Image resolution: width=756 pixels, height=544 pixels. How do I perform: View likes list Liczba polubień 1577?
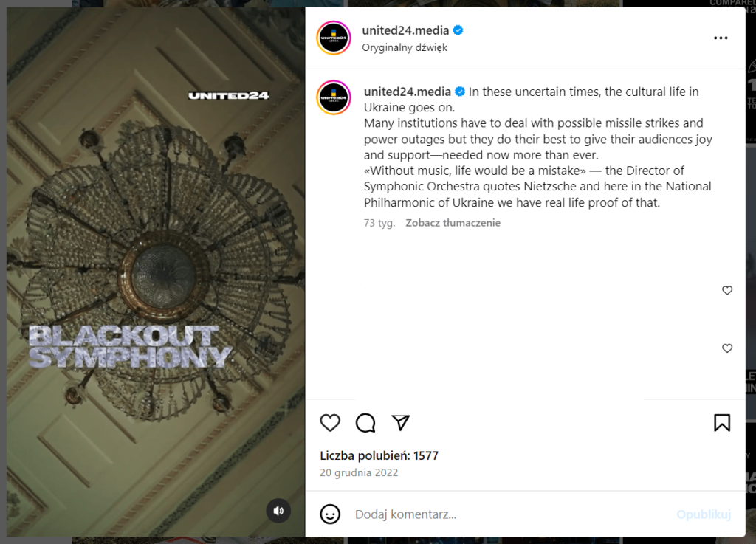coord(379,455)
